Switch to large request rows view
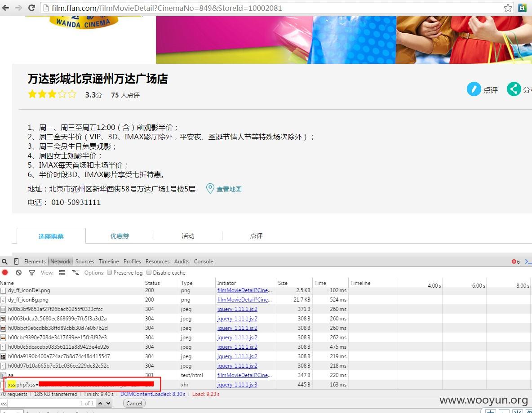The width and height of the screenshot is (532, 413). coord(62,272)
